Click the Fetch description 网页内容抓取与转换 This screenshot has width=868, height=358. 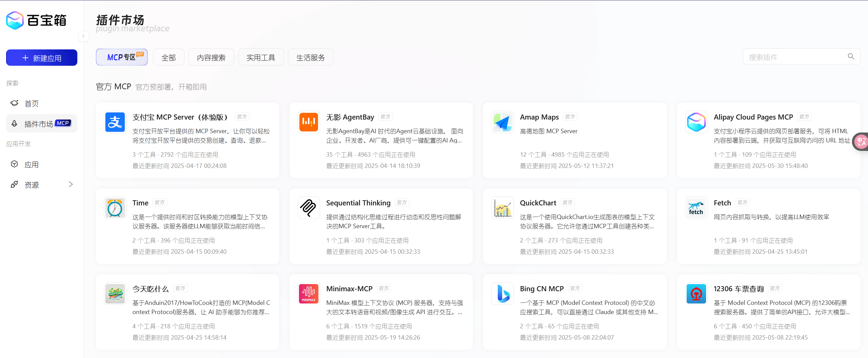[772, 217]
